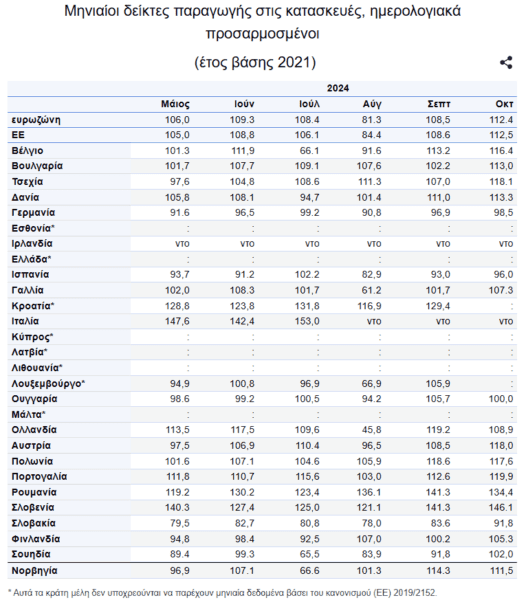This screenshot has height=600, width=526.
Task: Select the Σεπτ column header
Action: (439, 104)
